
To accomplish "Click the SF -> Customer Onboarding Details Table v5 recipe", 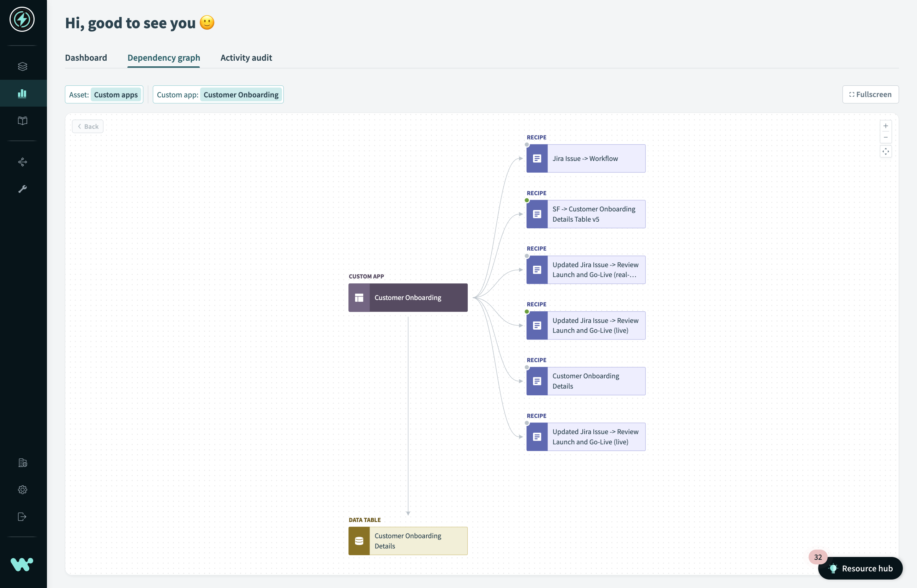I will pyautogui.click(x=585, y=214).
